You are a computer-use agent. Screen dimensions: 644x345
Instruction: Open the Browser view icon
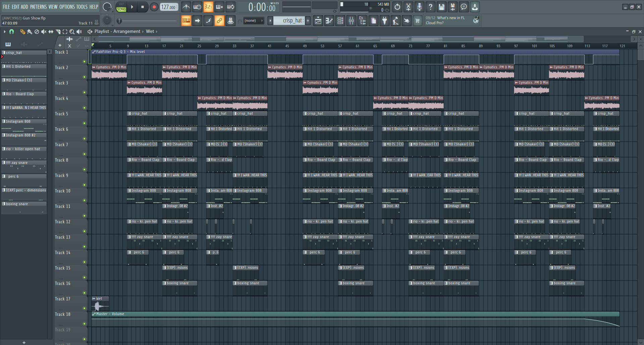click(x=362, y=21)
